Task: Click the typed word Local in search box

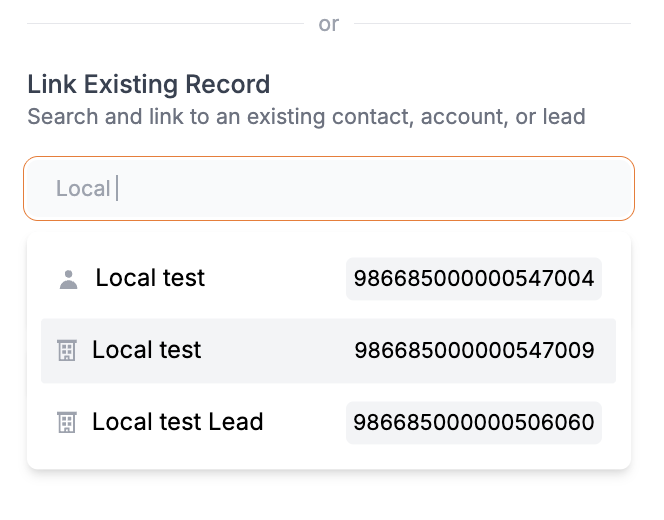Action: tap(83, 188)
